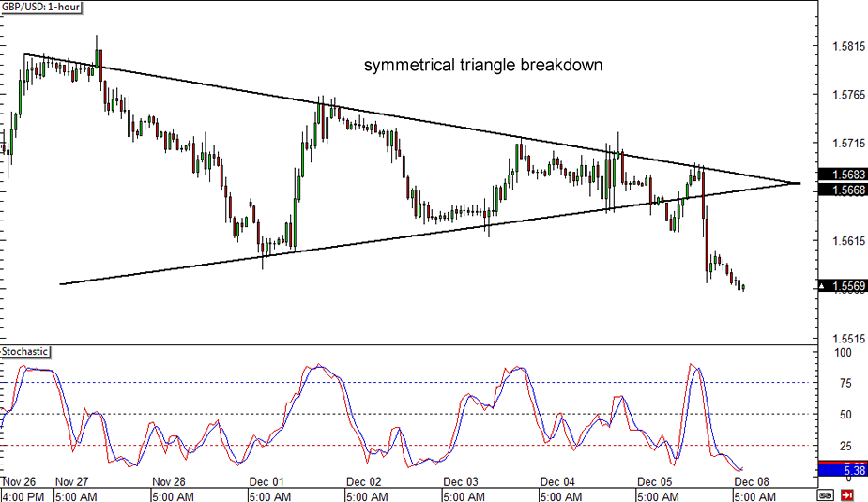Click the Dec 03 date label
Screen dimensions: 868x502
tap(461, 481)
